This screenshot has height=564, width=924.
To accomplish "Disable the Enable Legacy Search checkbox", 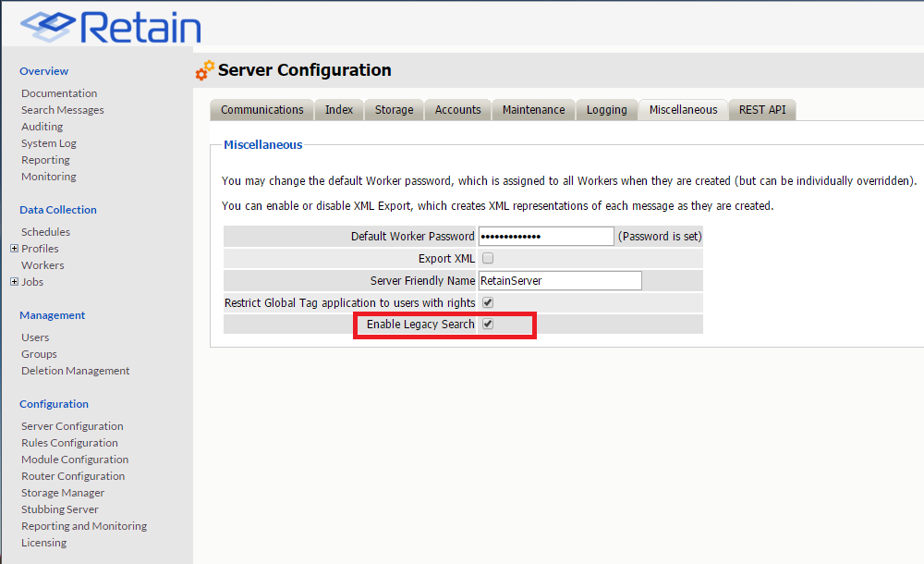I will (488, 324).
